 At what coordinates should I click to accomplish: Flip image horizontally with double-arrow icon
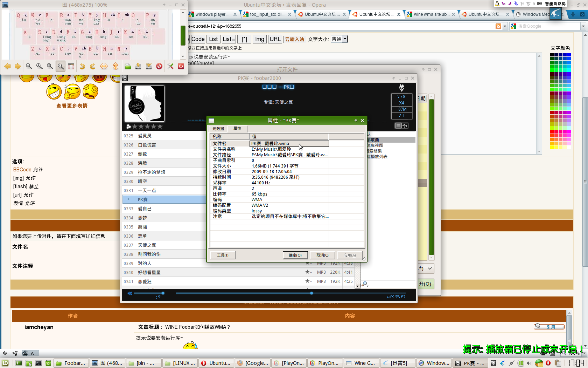tap(104, 66)
